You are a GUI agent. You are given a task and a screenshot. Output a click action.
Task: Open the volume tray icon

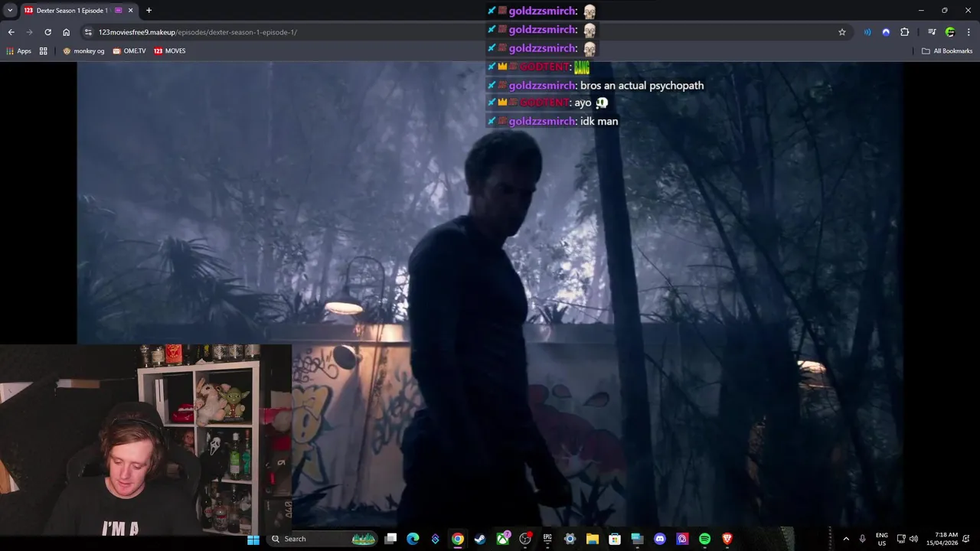click(x=913, y=539)
